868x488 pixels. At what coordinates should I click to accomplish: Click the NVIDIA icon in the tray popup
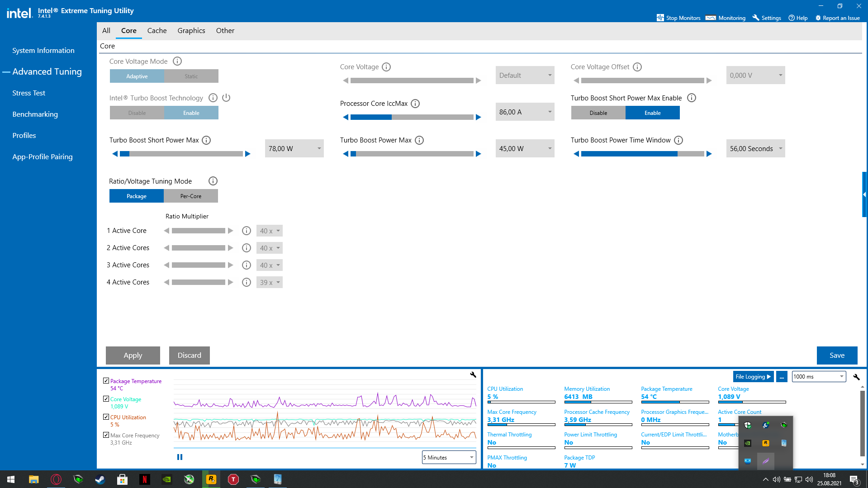748,443
